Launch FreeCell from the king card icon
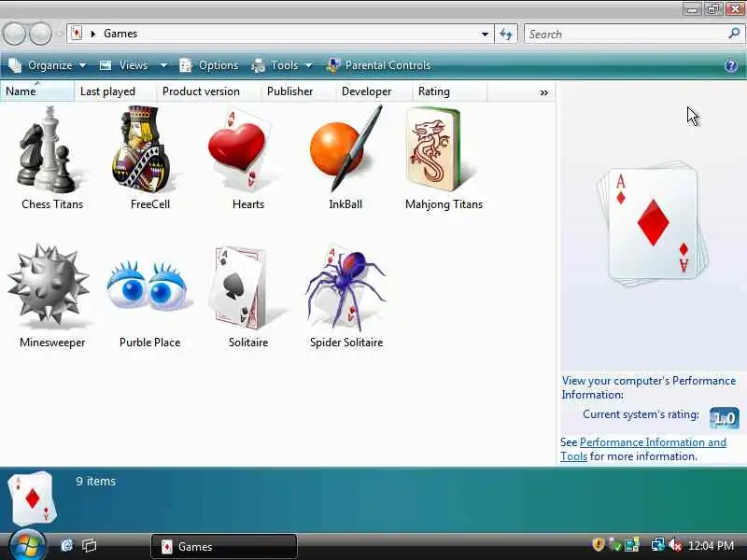This screenshot has height=560, width=747. click(142, 148)
